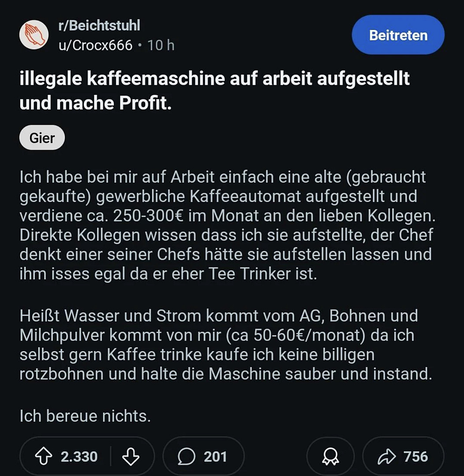Click the 756 share count

(x=415, y=457)
